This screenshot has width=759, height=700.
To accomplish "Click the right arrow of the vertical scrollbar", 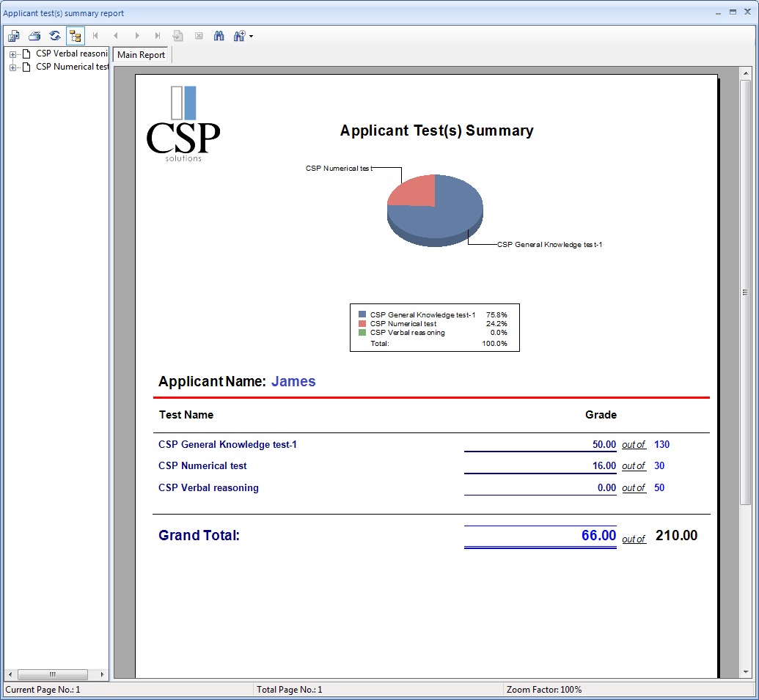I will 101,674.
